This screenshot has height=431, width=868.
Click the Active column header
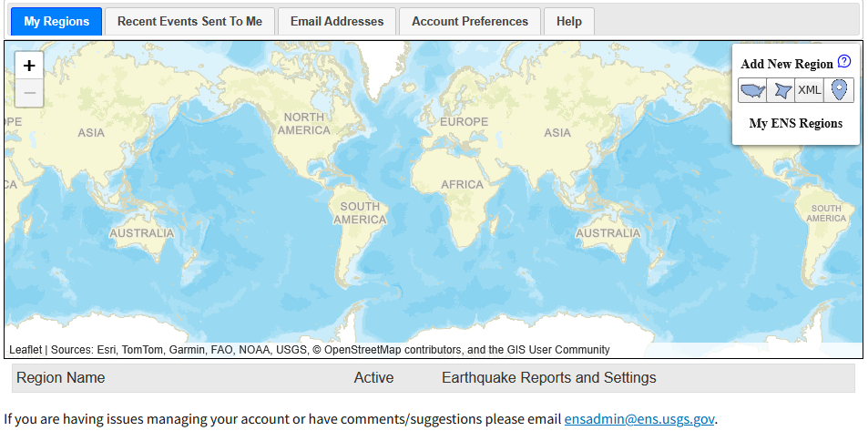tap(373, 378)
